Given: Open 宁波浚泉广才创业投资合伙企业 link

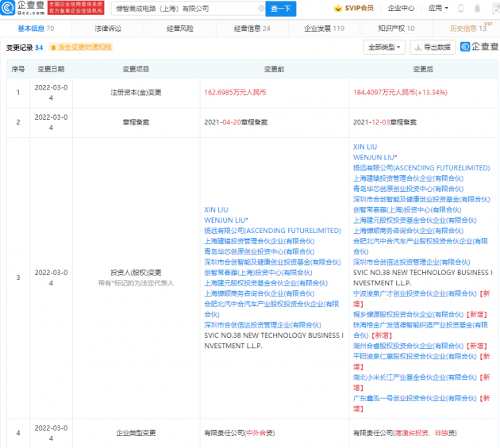Looking at the screenshot, I should (x=415, y=293).
